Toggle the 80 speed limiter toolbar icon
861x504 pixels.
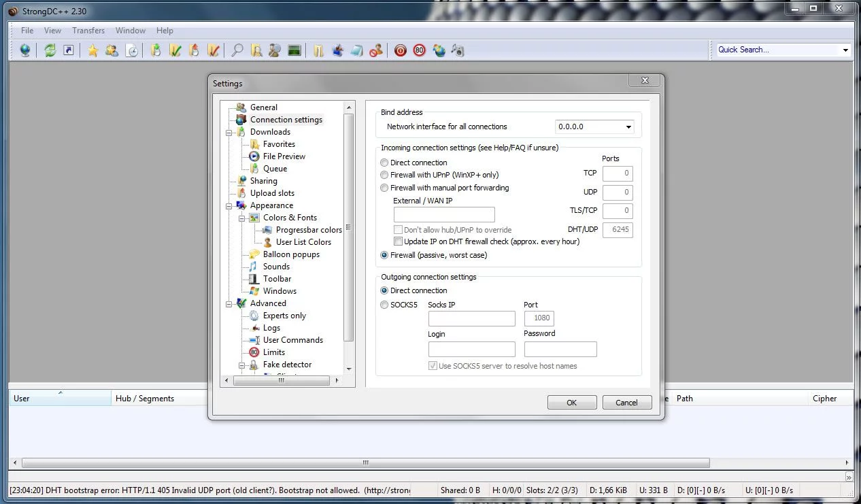pyautogui.click(x=420, y=50)
